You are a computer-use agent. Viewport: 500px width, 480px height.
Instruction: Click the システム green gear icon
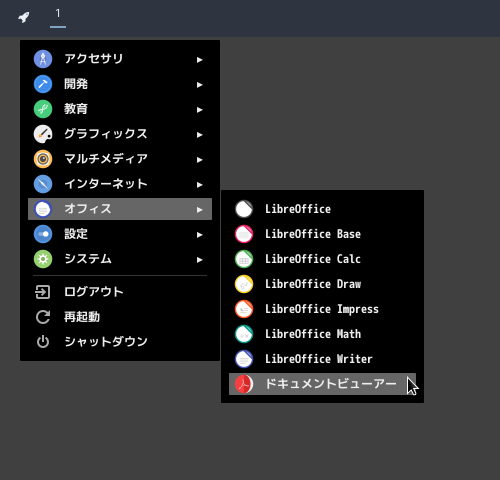point(43,259)
